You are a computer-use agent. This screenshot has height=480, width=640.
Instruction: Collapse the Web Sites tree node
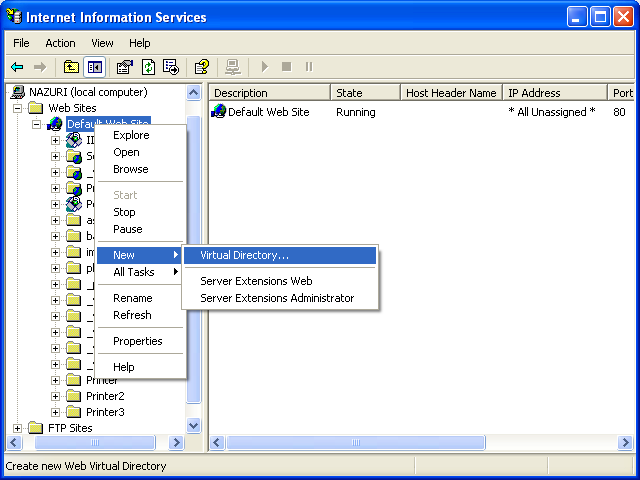(17, 108)
